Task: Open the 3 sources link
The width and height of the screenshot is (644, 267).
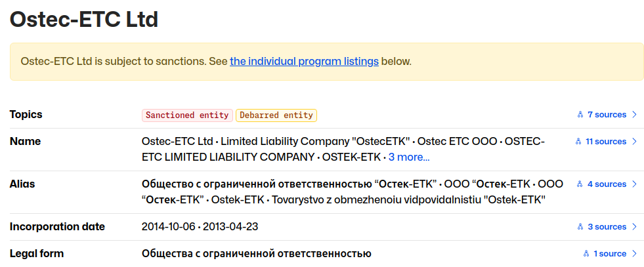Action: point(607,227)
